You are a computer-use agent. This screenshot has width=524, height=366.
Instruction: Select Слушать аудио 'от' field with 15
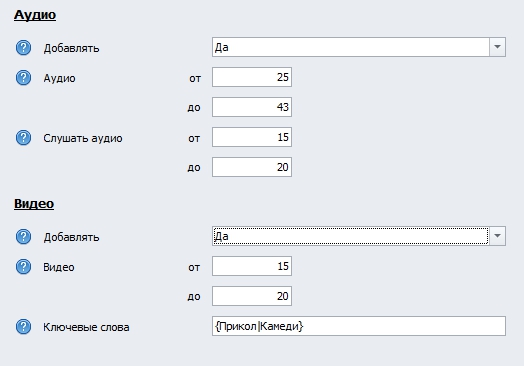pos(252,137)
